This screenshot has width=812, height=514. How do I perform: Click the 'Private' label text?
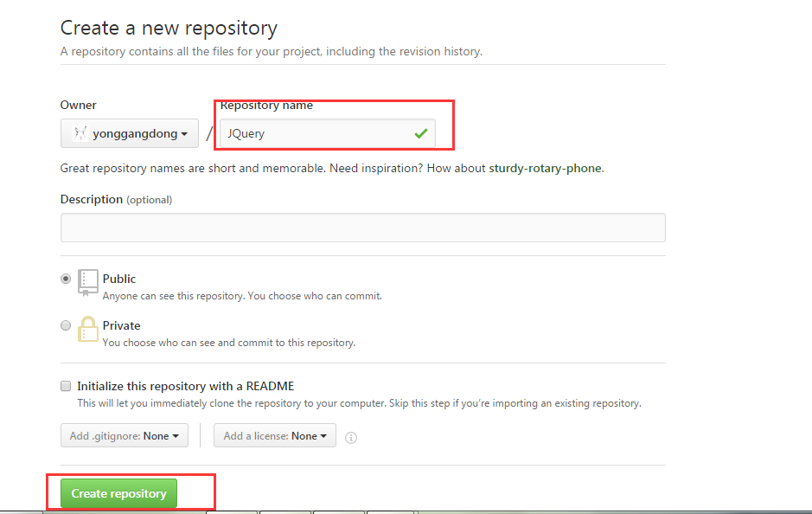coord(122,325)
